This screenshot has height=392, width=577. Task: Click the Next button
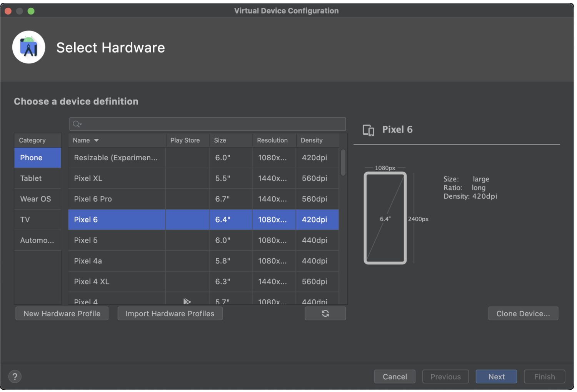[x=496, y=377]
